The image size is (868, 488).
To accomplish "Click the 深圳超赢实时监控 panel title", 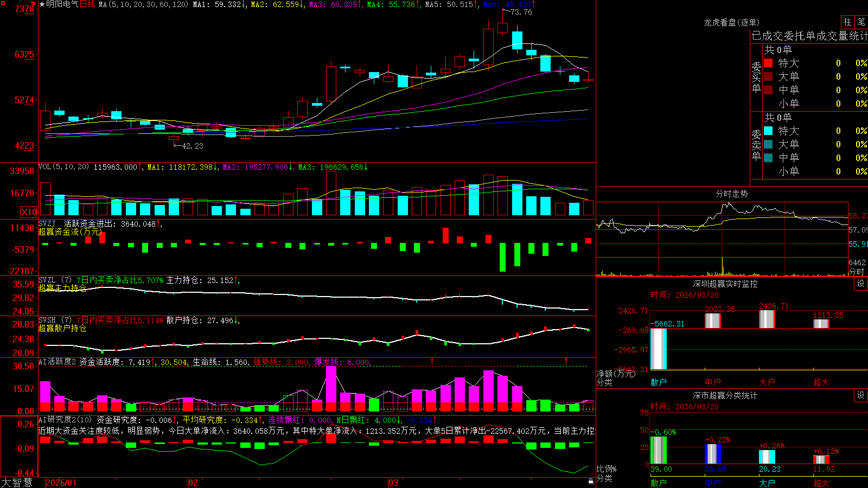I will pos(725,284).
